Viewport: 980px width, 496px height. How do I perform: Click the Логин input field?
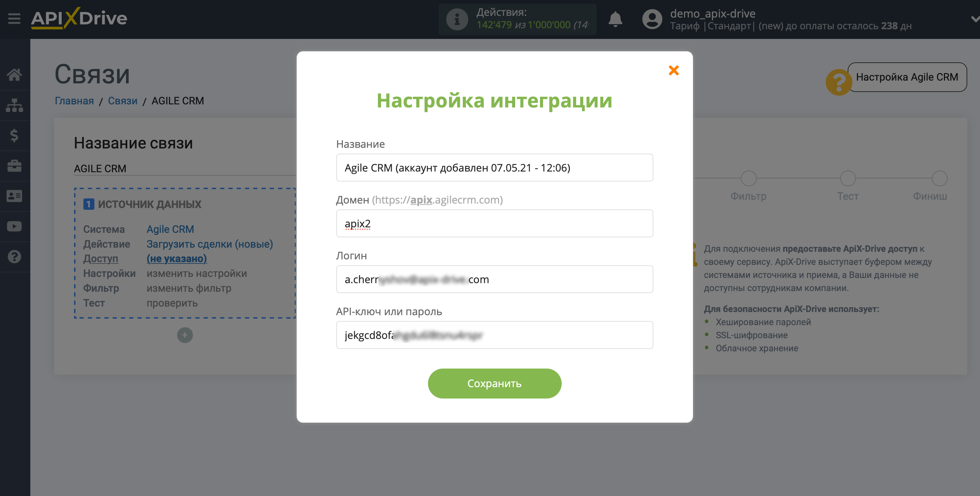pyautogui.click(x=494, y=279)
